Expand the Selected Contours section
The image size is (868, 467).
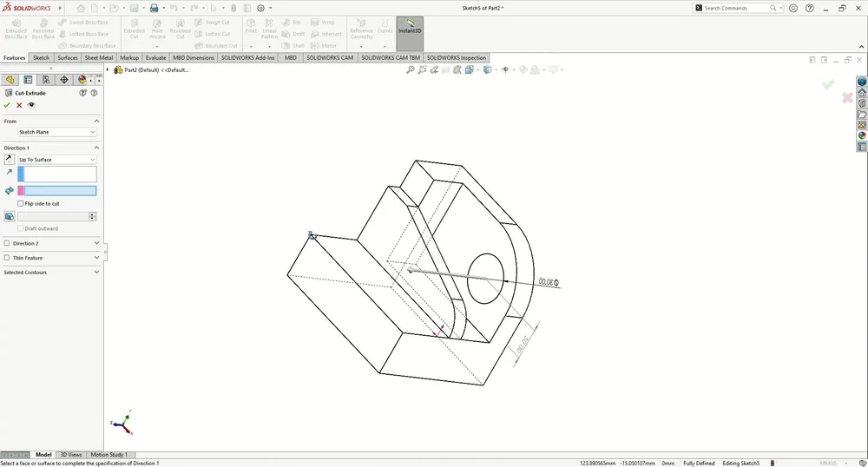point(96,273)
